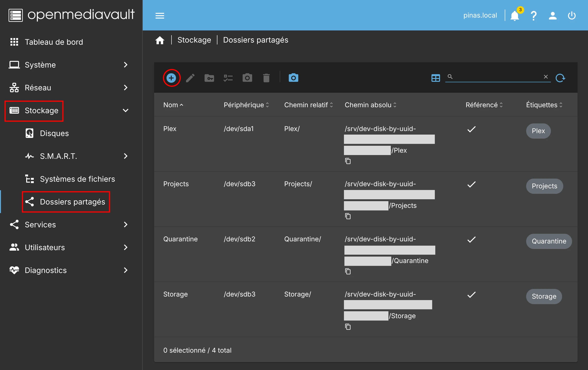
Task: Expand the Utilisateurs menu chevron
Action: coord(126,247)
